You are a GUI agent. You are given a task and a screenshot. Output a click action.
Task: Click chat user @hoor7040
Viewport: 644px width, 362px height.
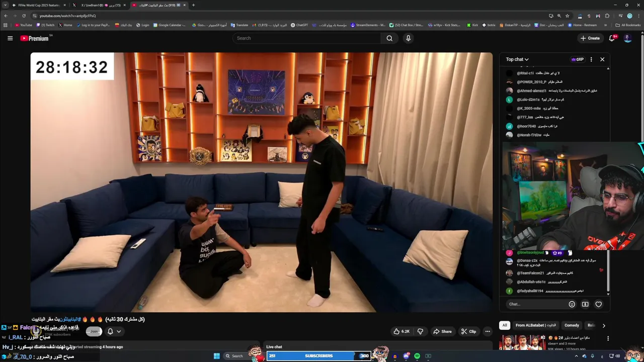[x=526, y=126]
